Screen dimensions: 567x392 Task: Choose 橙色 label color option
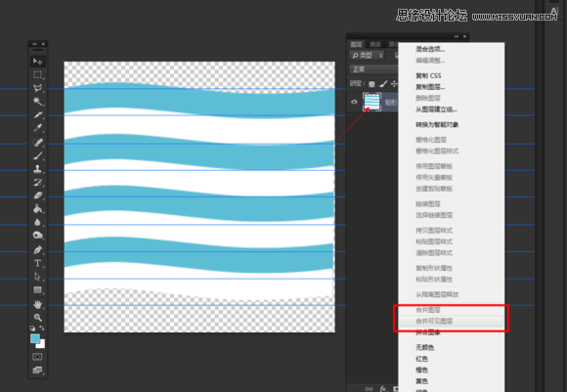pyautogui.click(x=421, y=370)
